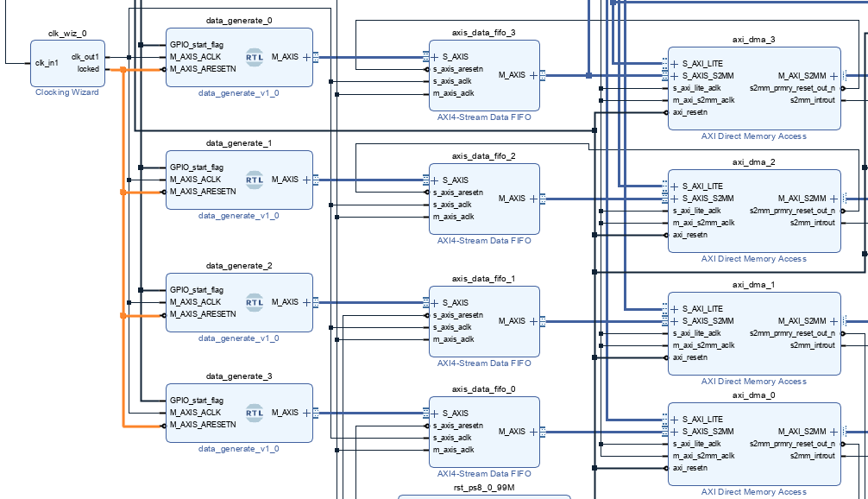868x499 pixels.
Task: Expand M_AXI_S2MM plus on axi_dma_3
Action: [x=833, y=76]
